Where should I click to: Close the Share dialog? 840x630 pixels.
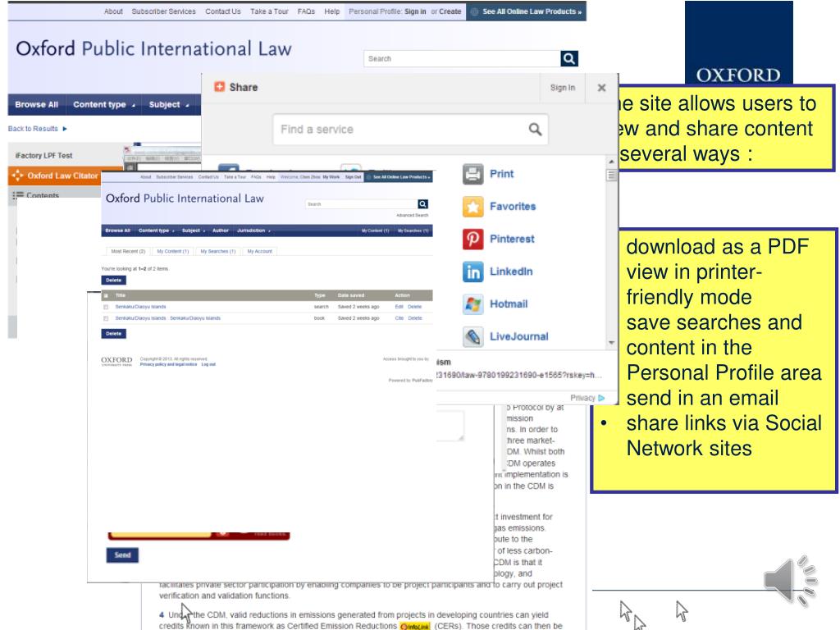click(601, 87)
